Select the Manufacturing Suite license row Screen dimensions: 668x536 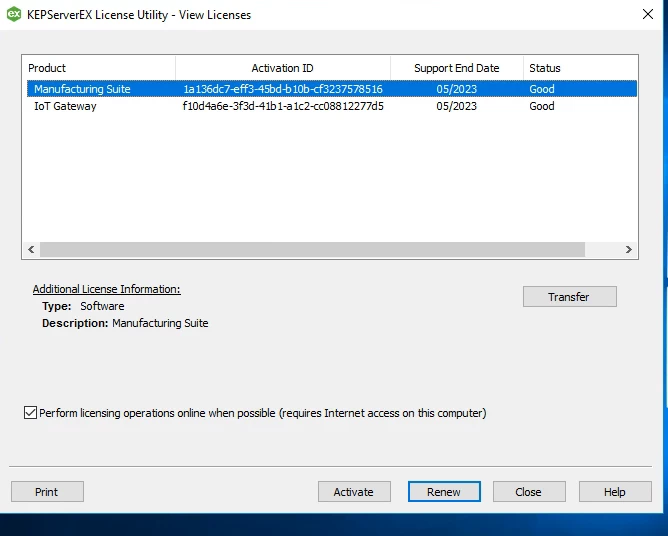(x=332, y=89)
